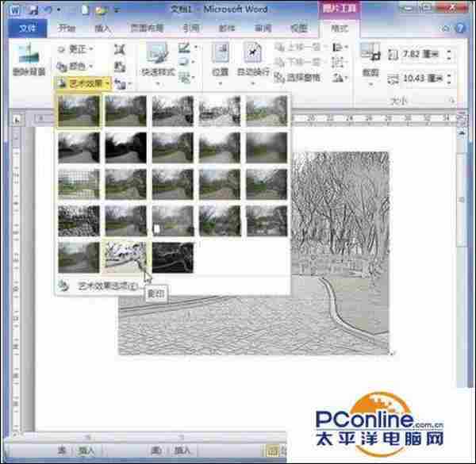Click the width spinner arrows beside 10.43
Screen dimensions: 476x464
tap(449, 79)
